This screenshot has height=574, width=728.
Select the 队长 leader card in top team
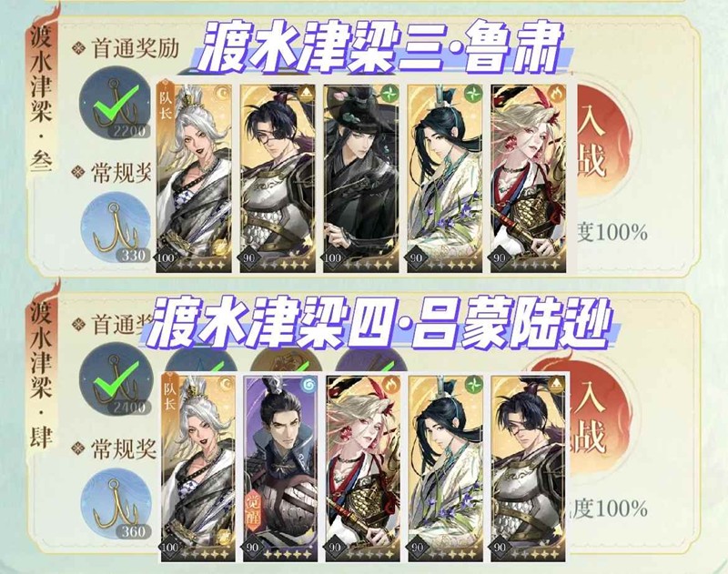pos(194,178)
